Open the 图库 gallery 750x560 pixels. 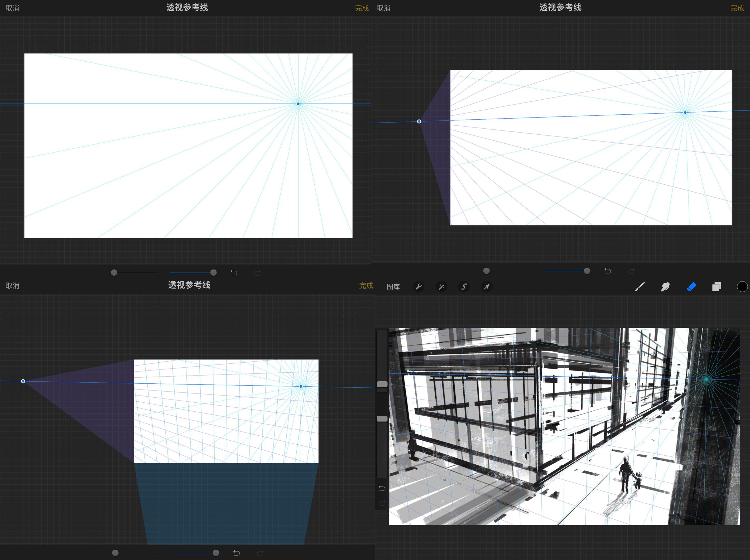[393, 287]
